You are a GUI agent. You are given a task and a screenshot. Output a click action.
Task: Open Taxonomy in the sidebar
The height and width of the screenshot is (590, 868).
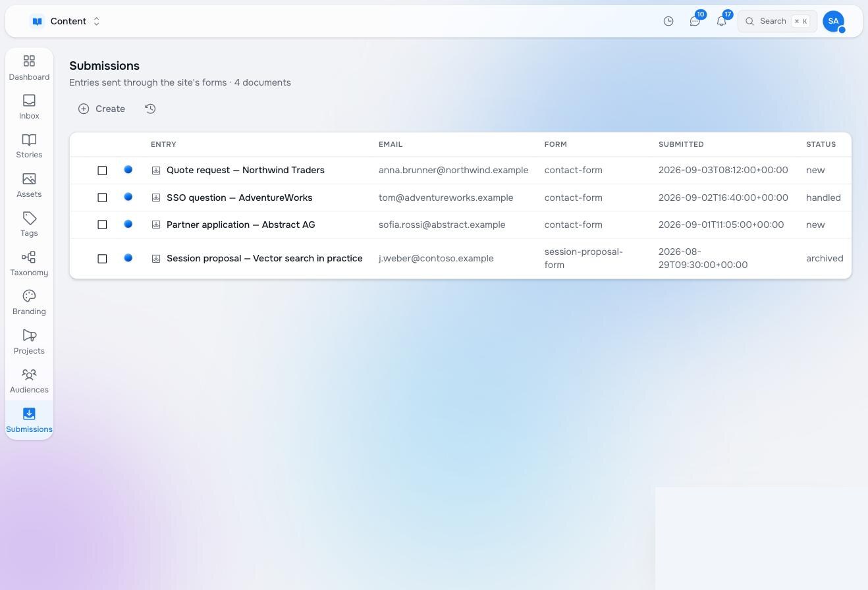tap(29, 264)
